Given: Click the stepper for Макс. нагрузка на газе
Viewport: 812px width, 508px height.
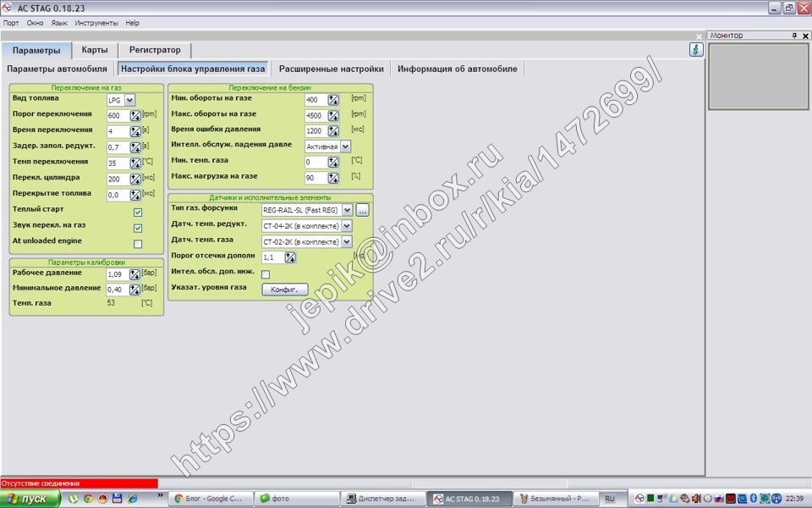Looking at the screenshot, I should pos(333,178).
